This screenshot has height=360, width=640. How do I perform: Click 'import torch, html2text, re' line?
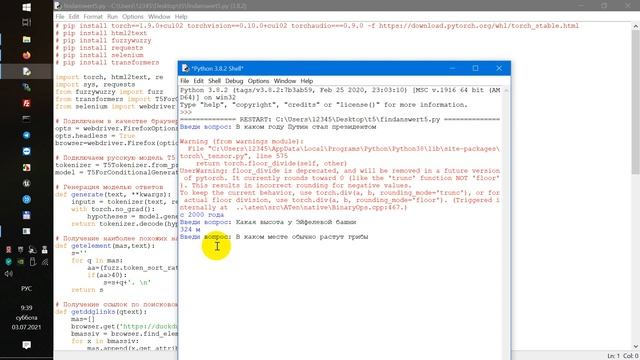pyautogui.click(x=109, y=77)
